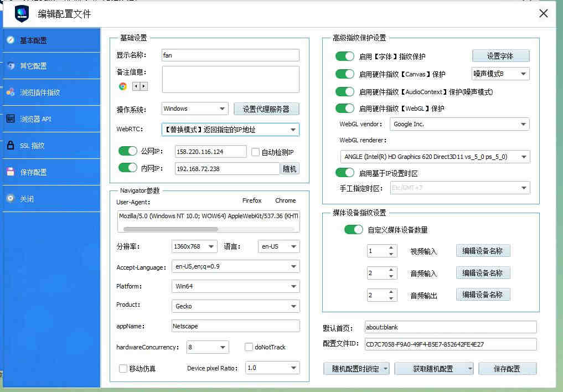563x392 pixels.
Task: Open the Product Gecko dropdown
Action: (235, 306)
